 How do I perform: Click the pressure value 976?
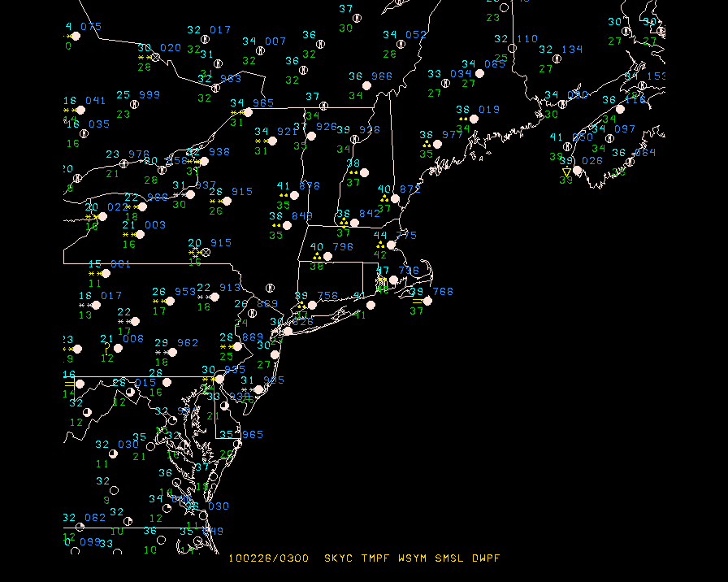point(139,154)
